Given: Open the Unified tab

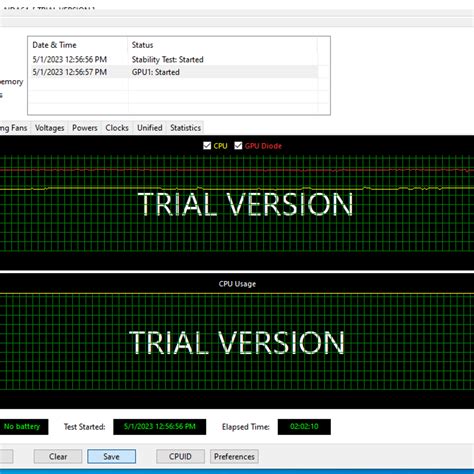Looking at the screenshot, I should point(150,128).
